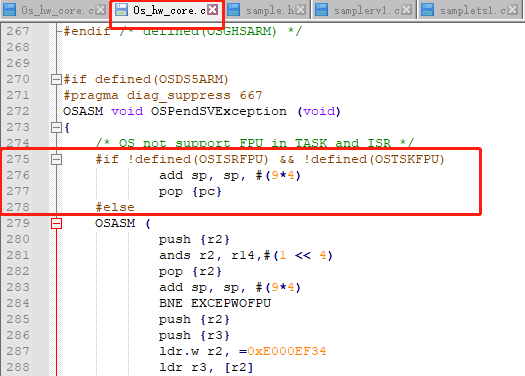Click the "ands r2, r14,#(1 << 4)" line
The height and width of the screenshot is (376, 525).
[x=246, y=255]
